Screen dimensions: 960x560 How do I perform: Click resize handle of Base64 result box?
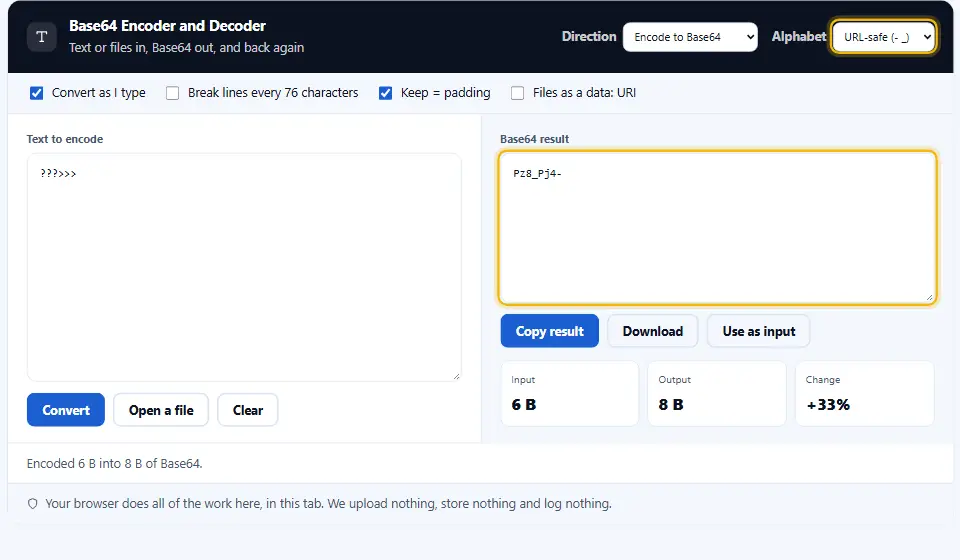pyautogui.click(x=929, y=297)
